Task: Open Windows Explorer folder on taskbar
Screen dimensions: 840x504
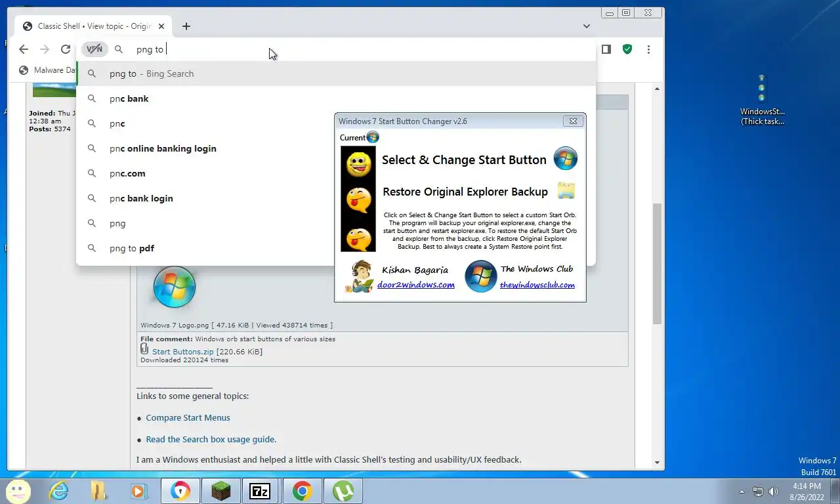Action: click(98, 491)
